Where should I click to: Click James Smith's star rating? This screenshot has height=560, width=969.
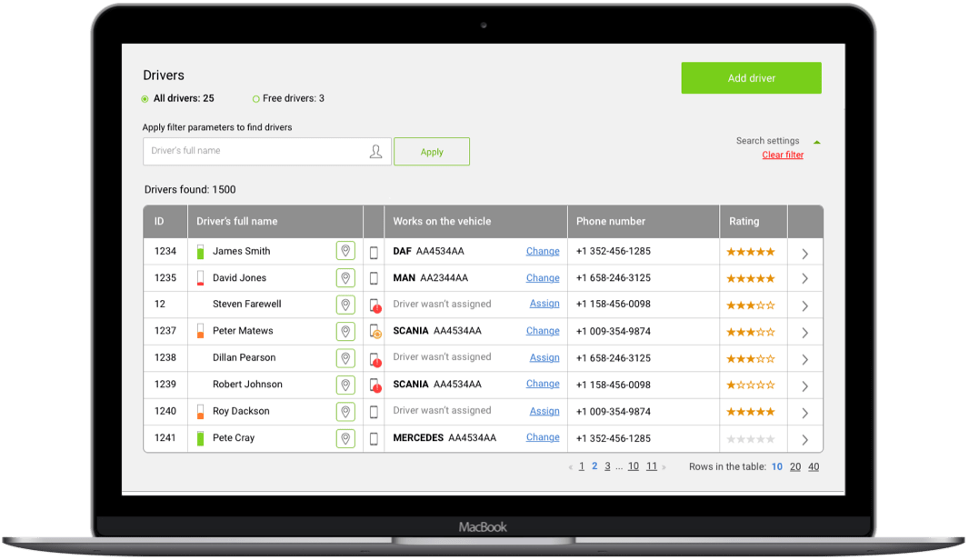click(x=751, y=252)
